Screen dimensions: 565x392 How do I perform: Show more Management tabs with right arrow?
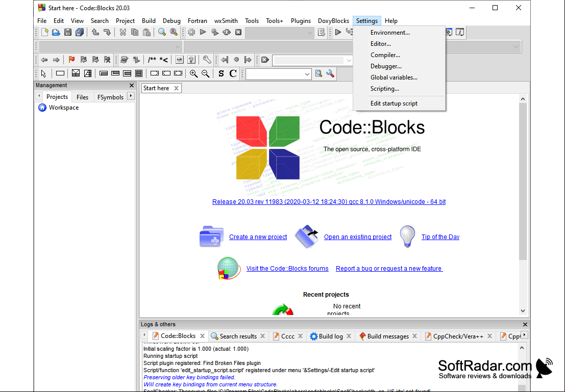click(x=131, y=96)
